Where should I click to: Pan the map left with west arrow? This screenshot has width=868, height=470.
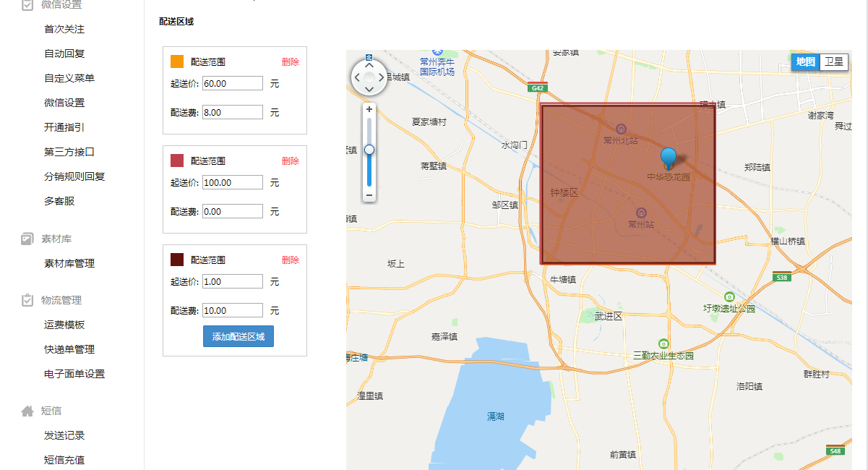[x=357, y=77]
